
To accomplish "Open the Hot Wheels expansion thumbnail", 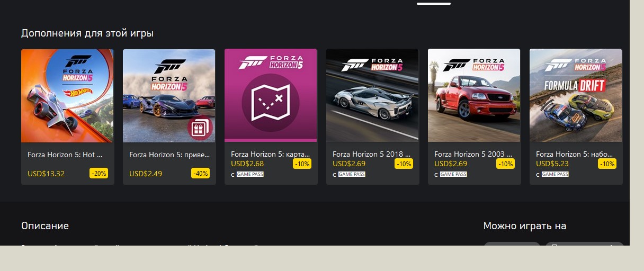I will coord(67,96).
